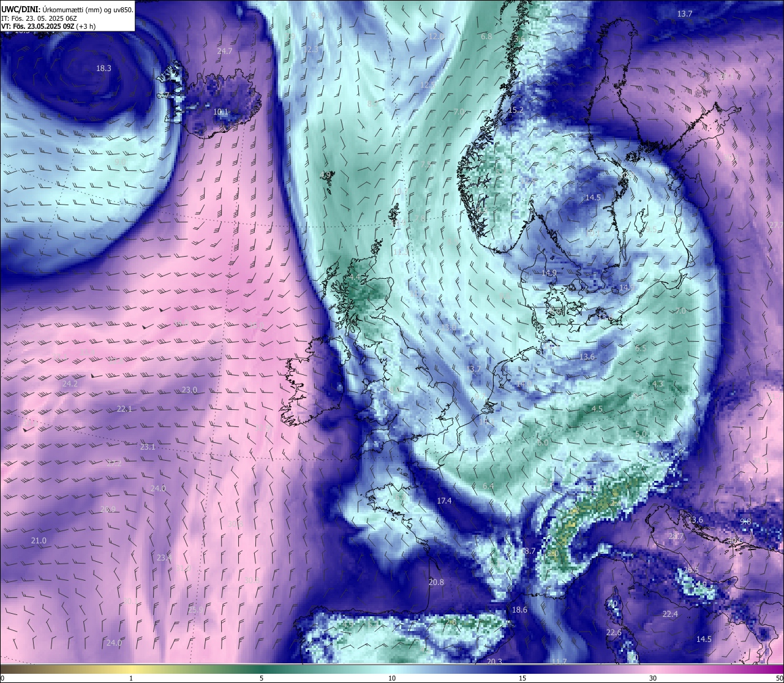Click the 20.8 value over the Bay of Biscay
The height and width of the screenshot is (683, 784).
pos(436,582)
